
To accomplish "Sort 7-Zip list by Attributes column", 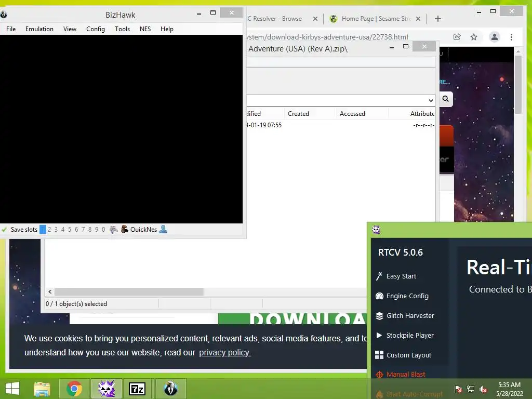I will click(x=422, y=114).
